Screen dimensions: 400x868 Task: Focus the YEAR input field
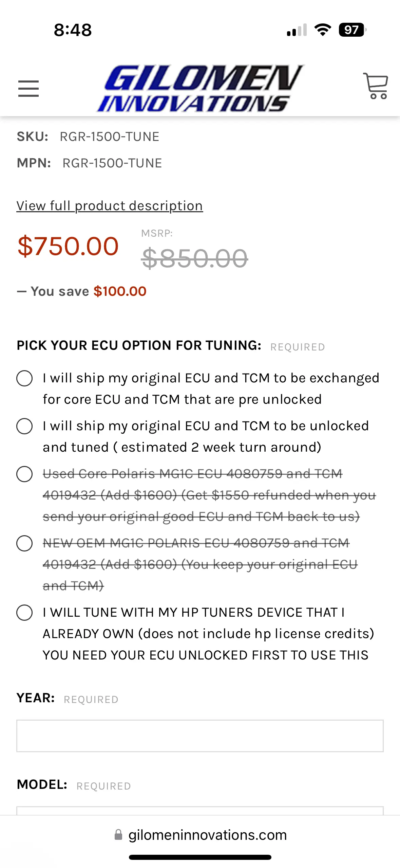(x=200, y=736)
